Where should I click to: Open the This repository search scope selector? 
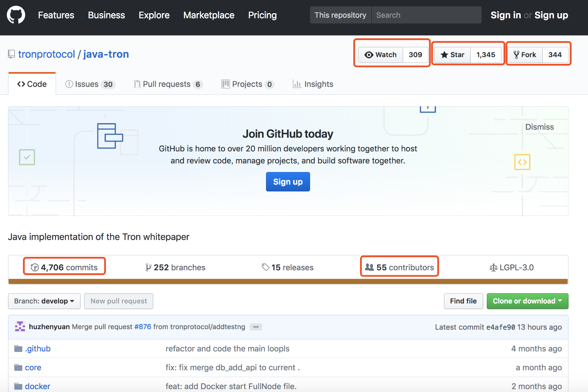341,15
